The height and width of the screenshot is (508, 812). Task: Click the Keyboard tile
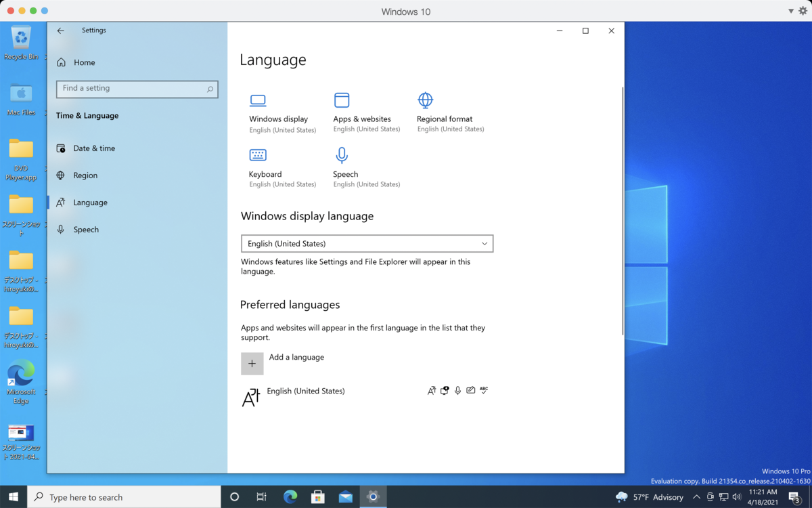tap(282, 168)
